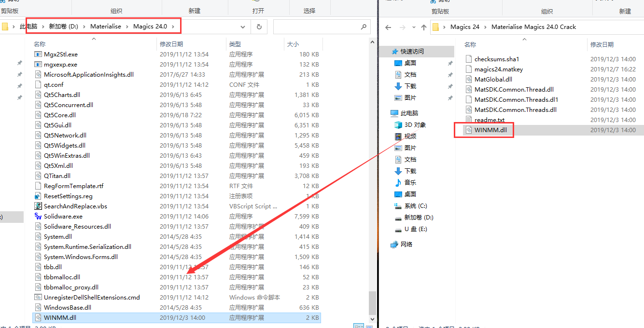
Task: Click the refresh button beside address bar
Action: tap(259, 27)
